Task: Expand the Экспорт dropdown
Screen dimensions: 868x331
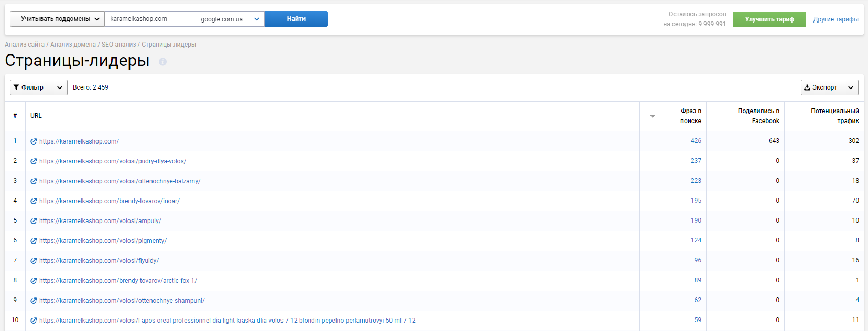Action: 829,87
